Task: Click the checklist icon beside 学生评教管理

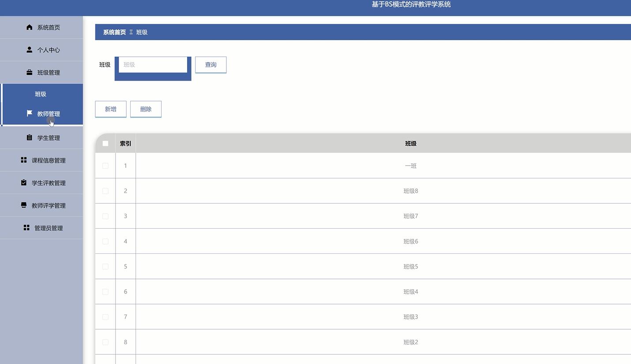Action: (24, 182)
